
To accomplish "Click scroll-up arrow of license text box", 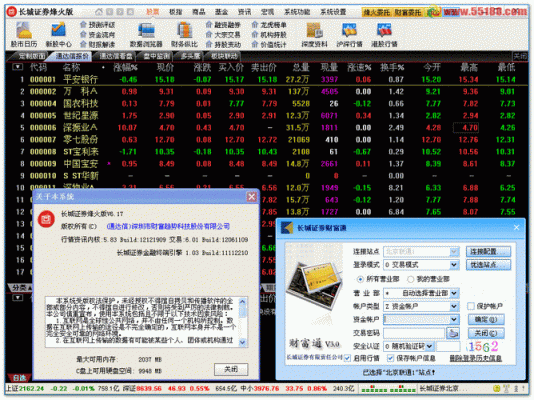I will [x=242, y=302].
